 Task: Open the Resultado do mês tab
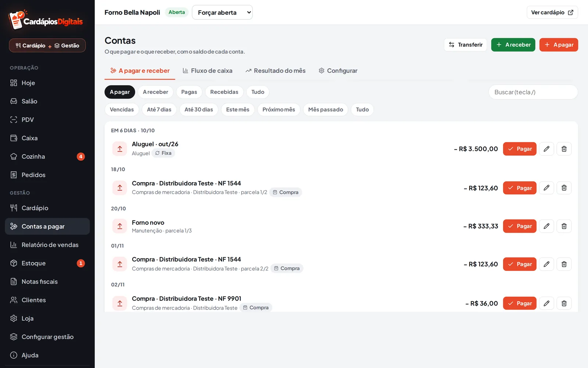tap(276, 71)
